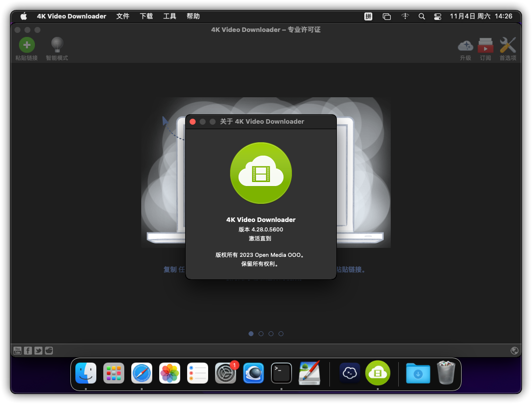Select the first page indicator dot
Viewport: 532px width, 404px height.
click(x=251, y=334)
